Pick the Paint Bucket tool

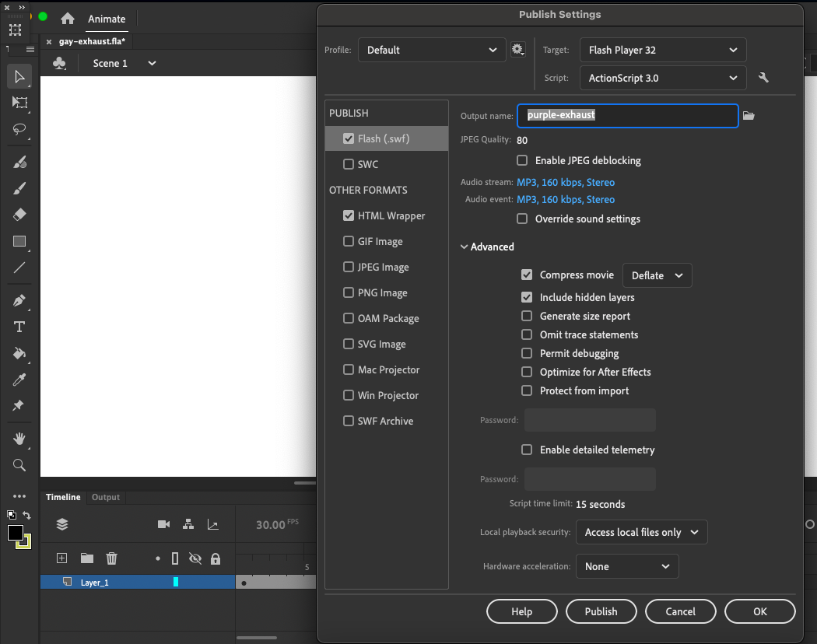pyautogui.click(x=19, y=353)
